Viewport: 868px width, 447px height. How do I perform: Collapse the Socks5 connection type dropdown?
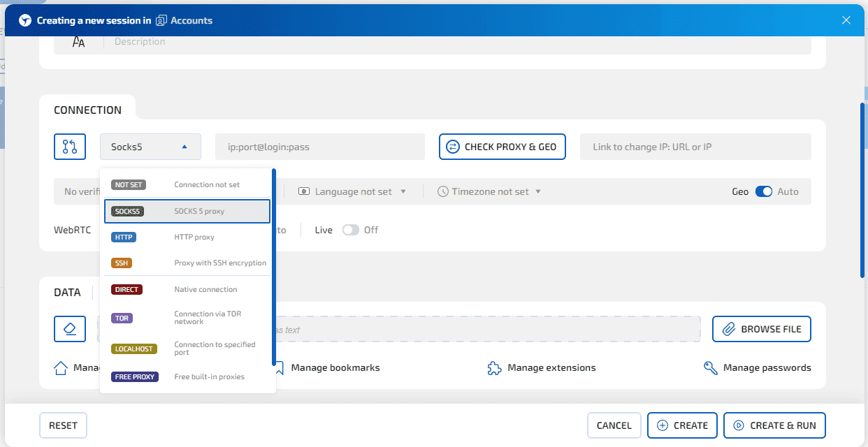coord(150,147)
